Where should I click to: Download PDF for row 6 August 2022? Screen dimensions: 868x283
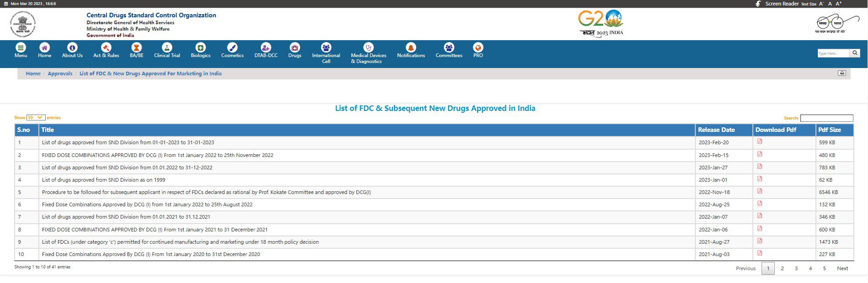760,204
